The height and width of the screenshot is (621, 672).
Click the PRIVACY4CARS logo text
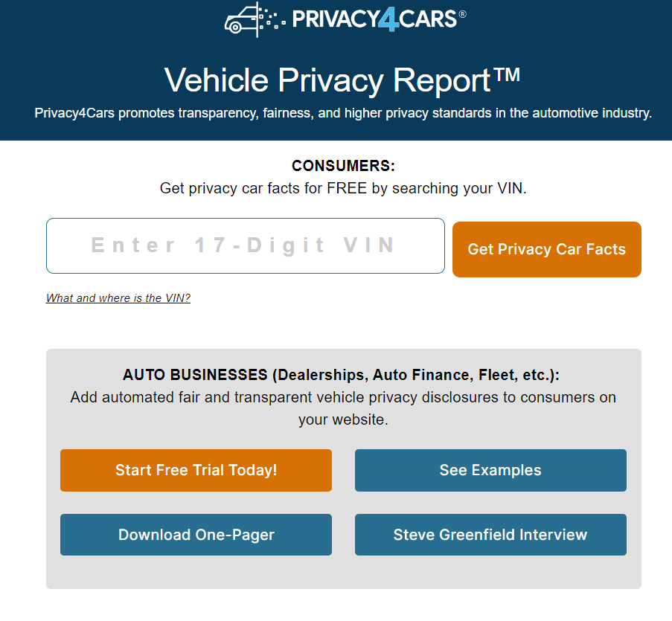coord(374,19)
